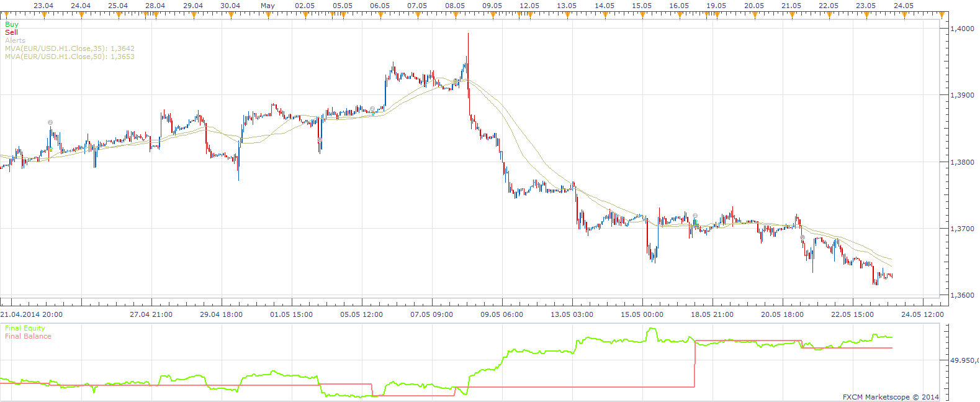Image resolution: width=980 pixels, height=402 pixels.
Task: Click the 22.05 date label on top axis
Action: click(x=829, y=6)
